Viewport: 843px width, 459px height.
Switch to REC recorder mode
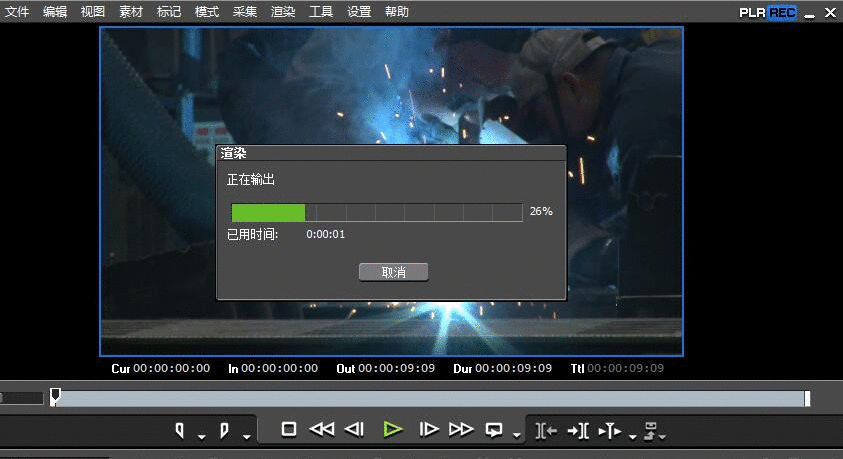coord(782,12)
